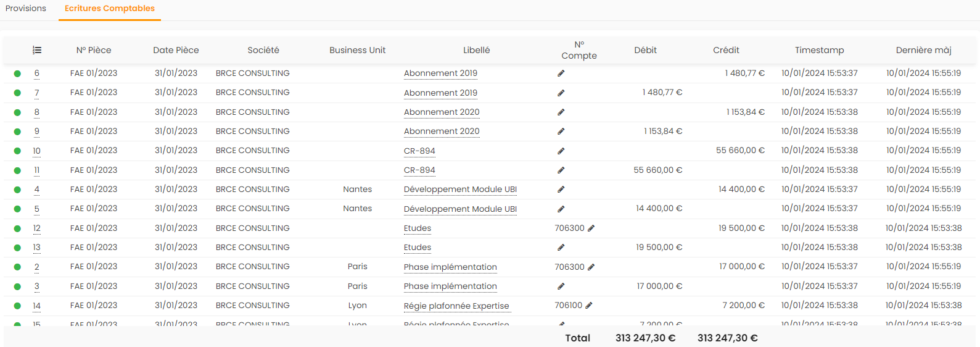The height and width of the screenshot is (347, 980).
Task: Open entry number 12 link
Action: coord(37,228)
